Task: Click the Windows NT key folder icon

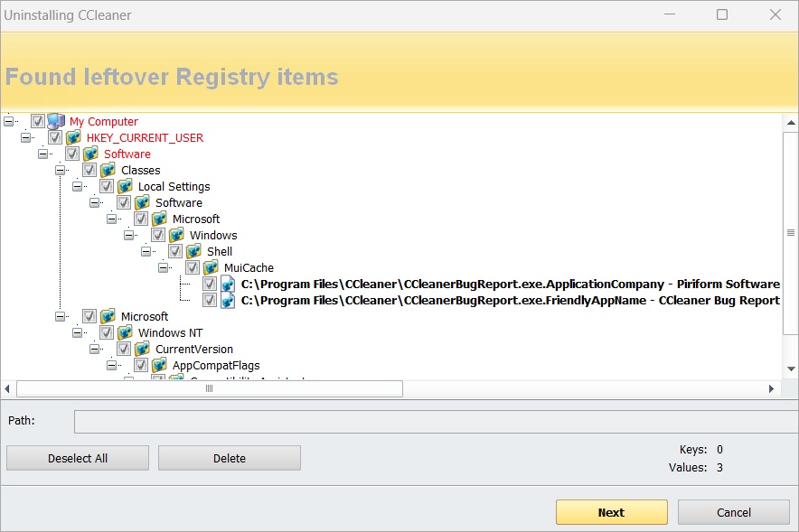Action: [x=126, y=333]
